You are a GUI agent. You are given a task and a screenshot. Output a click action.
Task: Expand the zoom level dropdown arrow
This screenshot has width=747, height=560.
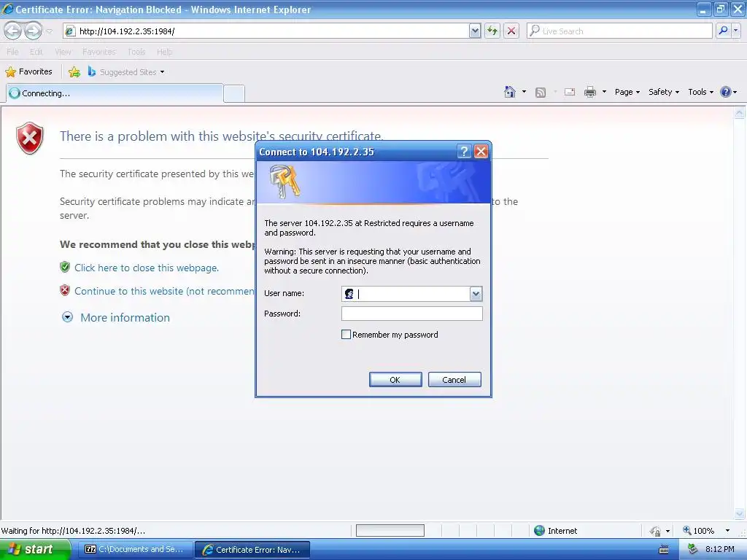coord(727,531)
